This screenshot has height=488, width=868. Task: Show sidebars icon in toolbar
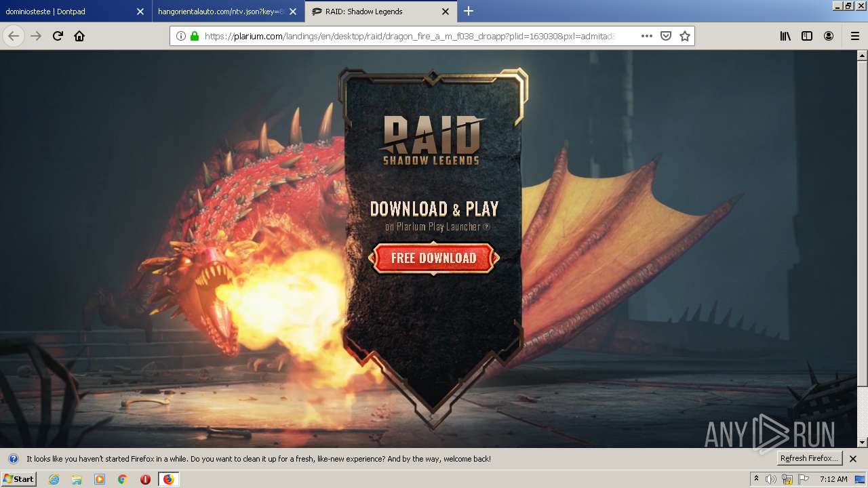point(807,36)
